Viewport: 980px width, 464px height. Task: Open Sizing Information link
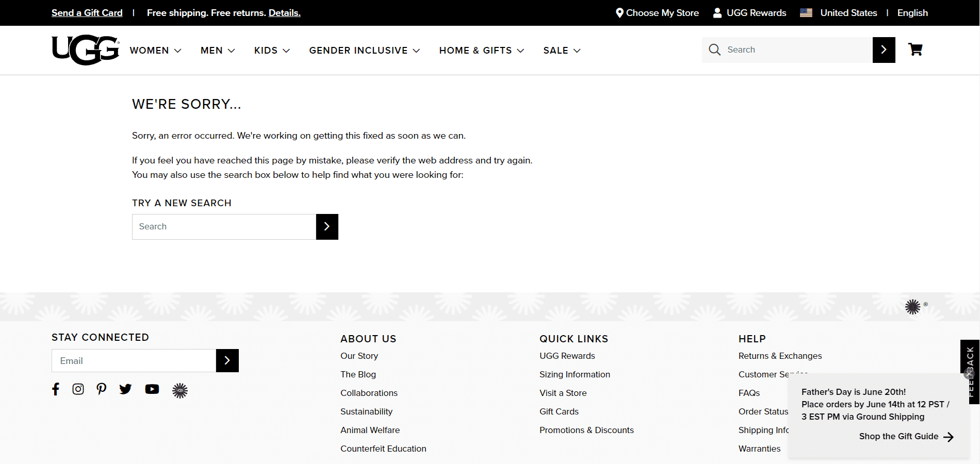click(575, 374)
